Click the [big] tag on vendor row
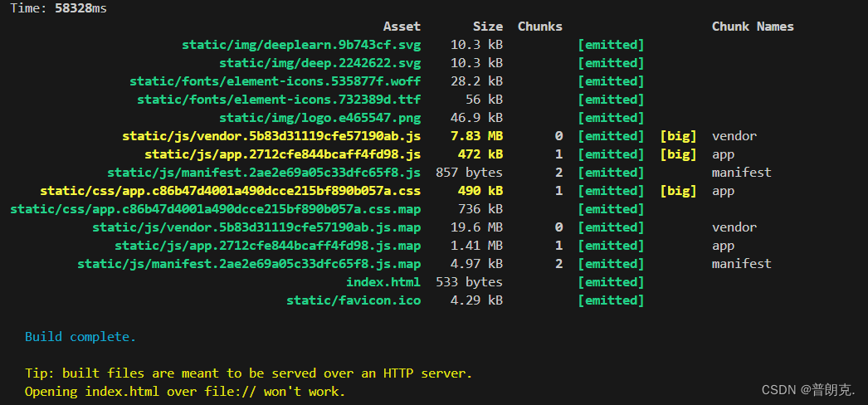Screen dimensions: 868x405 point(678,136)
